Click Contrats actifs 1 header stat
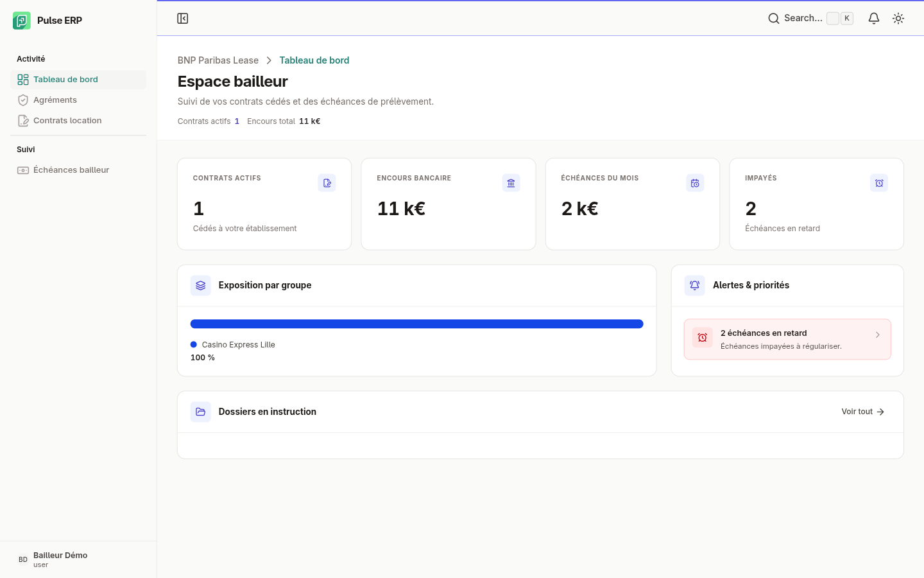Screen dimensions: 924x578 tap(209, 121)
